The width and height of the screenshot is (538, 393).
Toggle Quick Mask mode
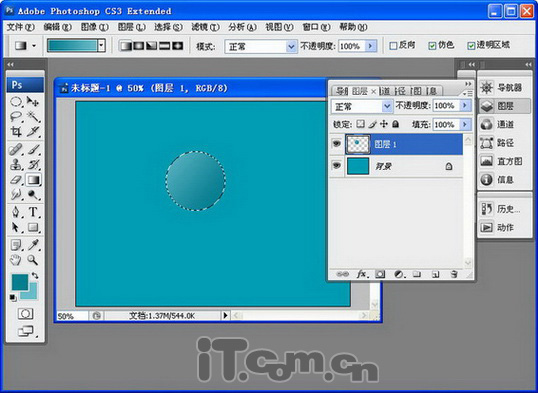coord(25,313)
